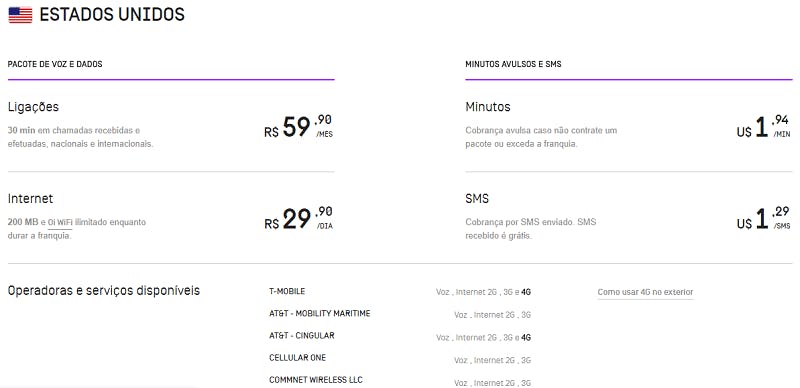Select the 'CELLULAR ONE' operator row

pos(297,358)
